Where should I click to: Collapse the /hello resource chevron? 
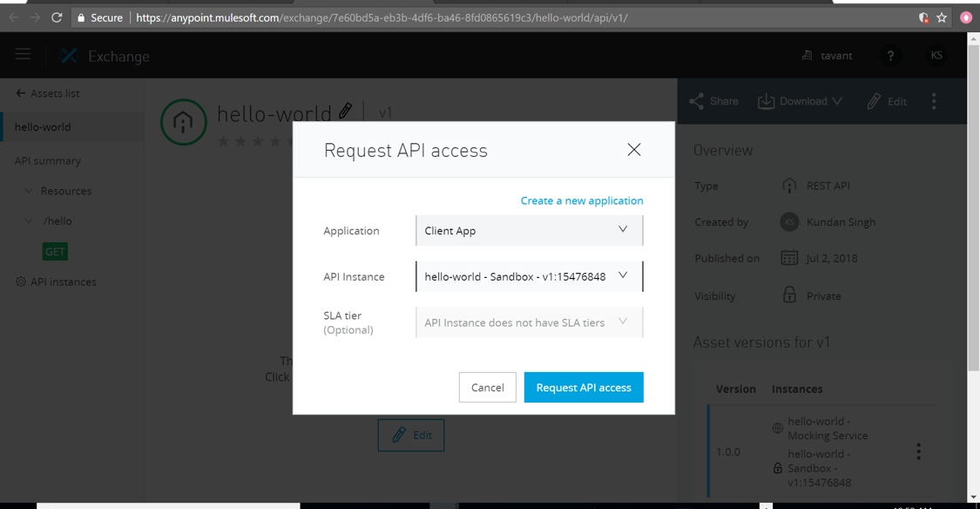pos(28,221)
